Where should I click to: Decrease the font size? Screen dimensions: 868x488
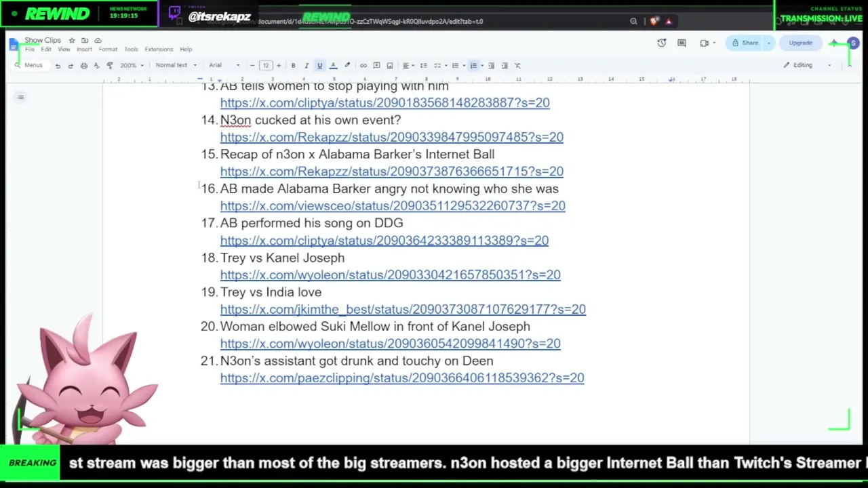coord(252,66)
